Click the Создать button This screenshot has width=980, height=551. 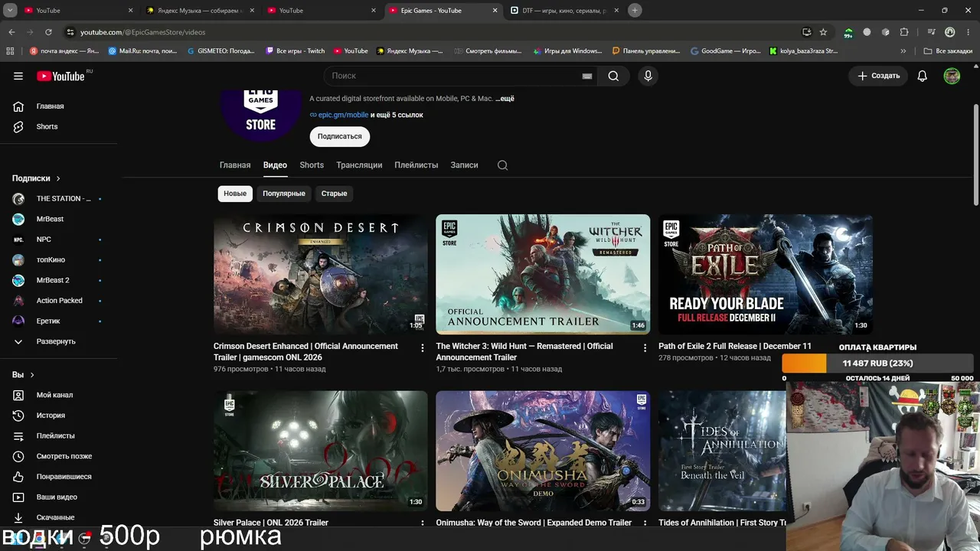tap(878, 76)
